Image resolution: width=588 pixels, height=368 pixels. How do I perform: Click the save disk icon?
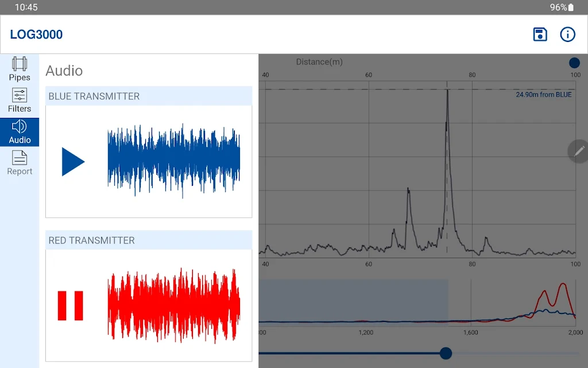540,34
